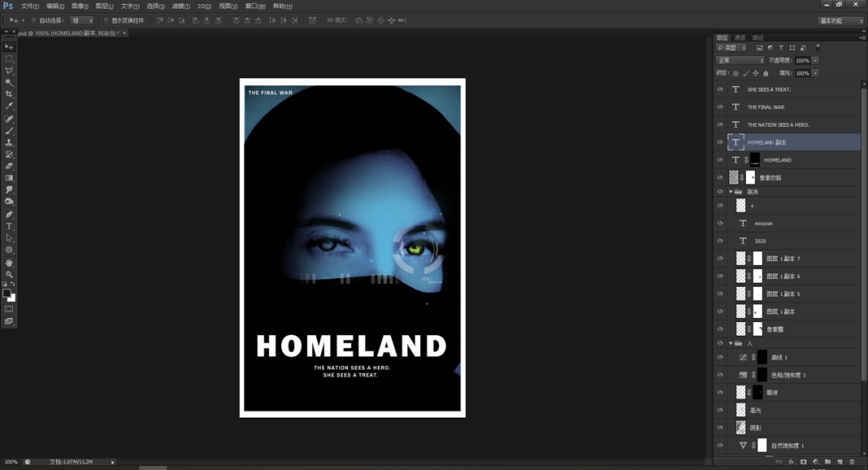Open the 类型 layer filter dropdown
The height and width of the screenshot is (470, 868).
pos(732,48)
